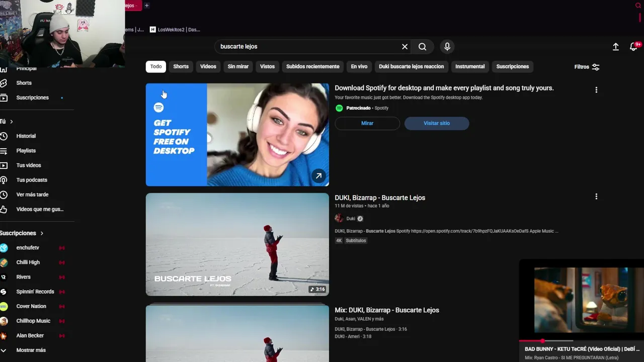
Task: Select the Sin mirar filter chip
Action: click(238, 66)
